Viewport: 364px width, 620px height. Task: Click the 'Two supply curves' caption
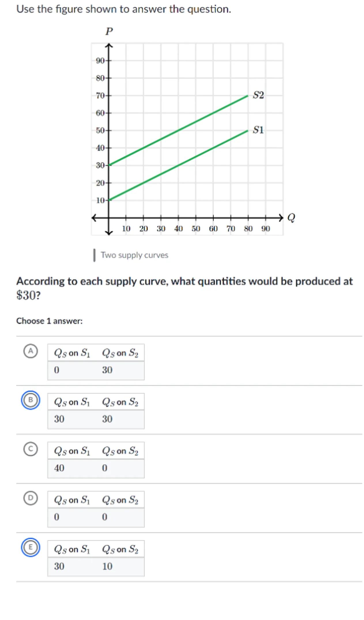coord(134,255)
